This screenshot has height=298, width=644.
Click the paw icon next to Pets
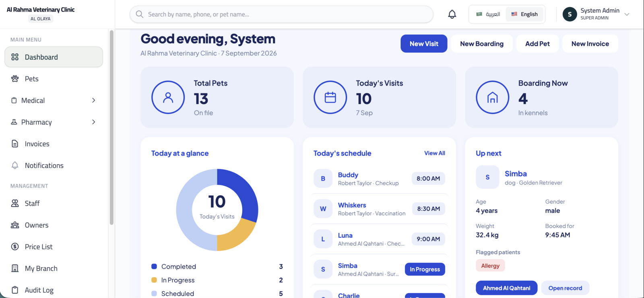(15, 79)
